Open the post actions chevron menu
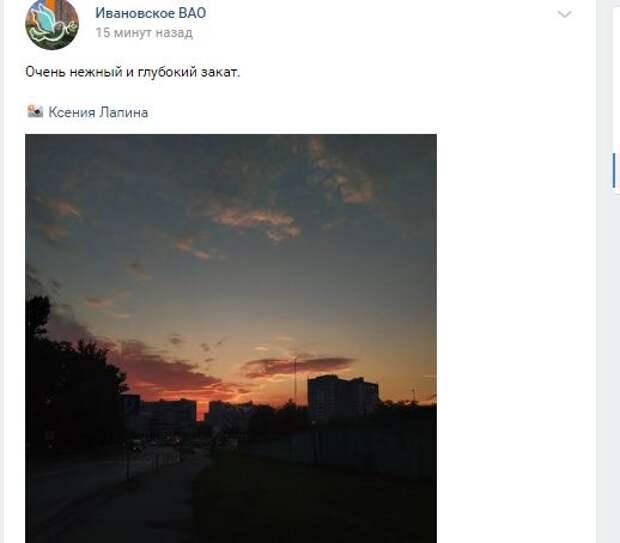This screenshot has height=543, width=620. click(564, 15)
